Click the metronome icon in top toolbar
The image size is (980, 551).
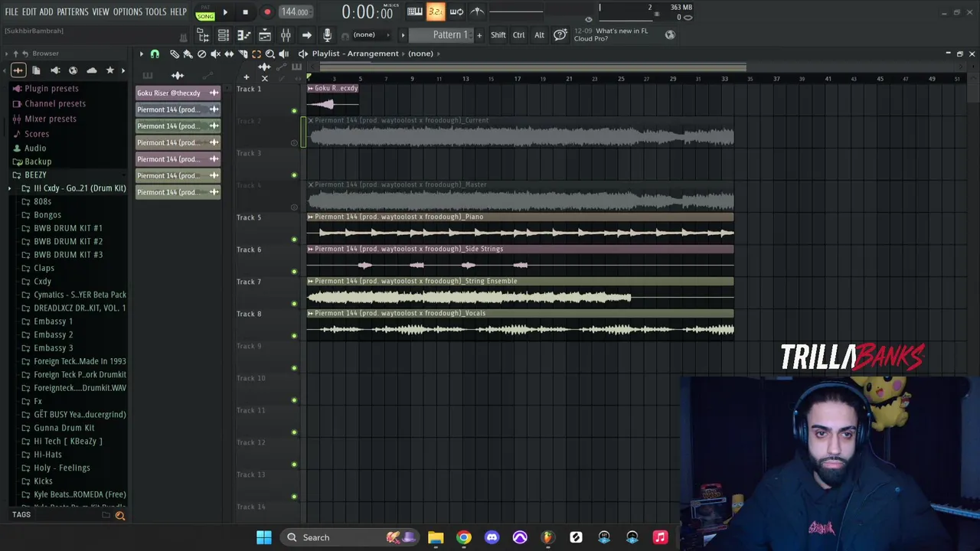[x=477, y=11]
